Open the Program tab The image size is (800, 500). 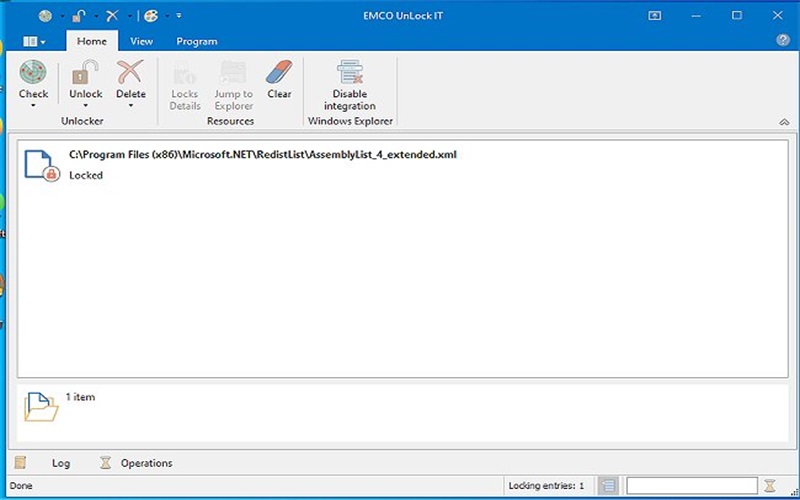click(x=196, y=41)
